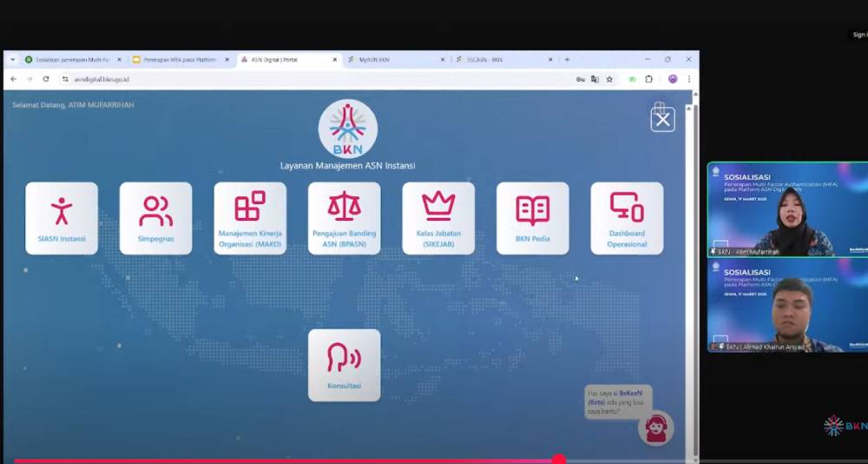Select the ASN Digital | Portal tab
This screenshot has height=464, width=868.
[x=289, y=59]
